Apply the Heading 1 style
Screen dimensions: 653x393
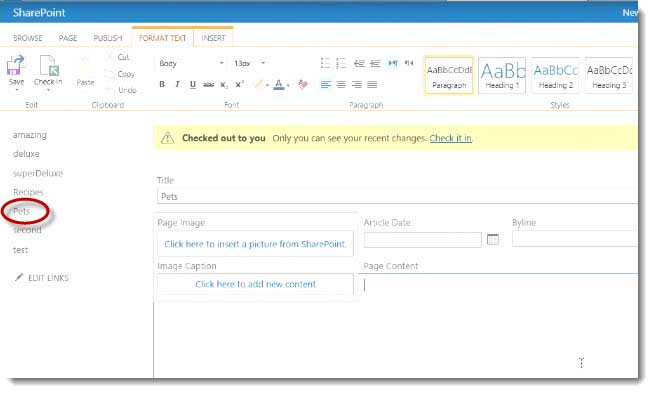pos(502,75)
